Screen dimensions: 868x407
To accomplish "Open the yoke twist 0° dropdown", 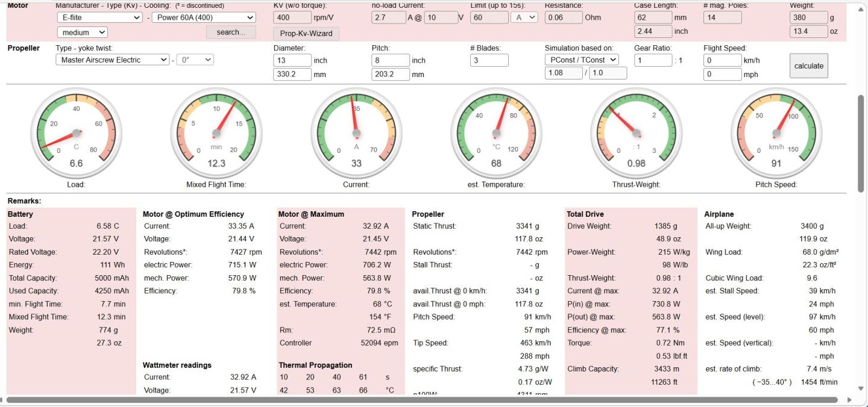I will pyautogui.click(x=195, y=60).
